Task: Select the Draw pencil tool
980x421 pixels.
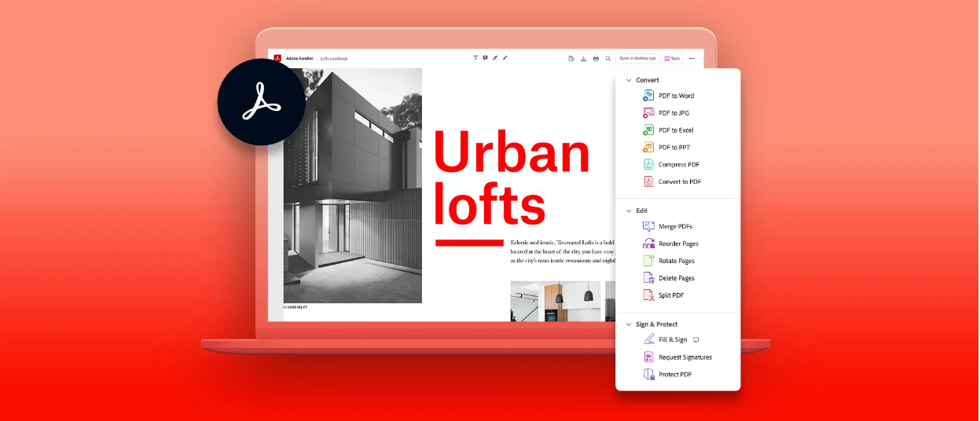Action: (x=505, y=58)
